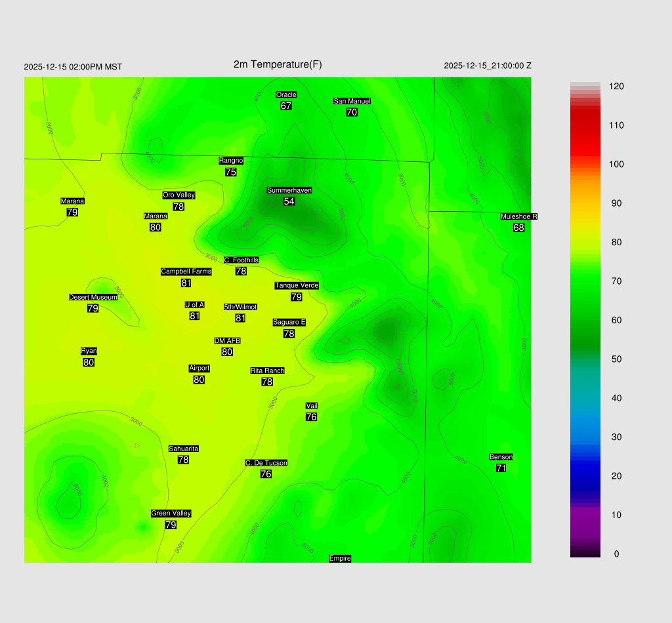Click the San Manuel station label
The width and height of the screenshot is (672, 623).
point(352,101)
